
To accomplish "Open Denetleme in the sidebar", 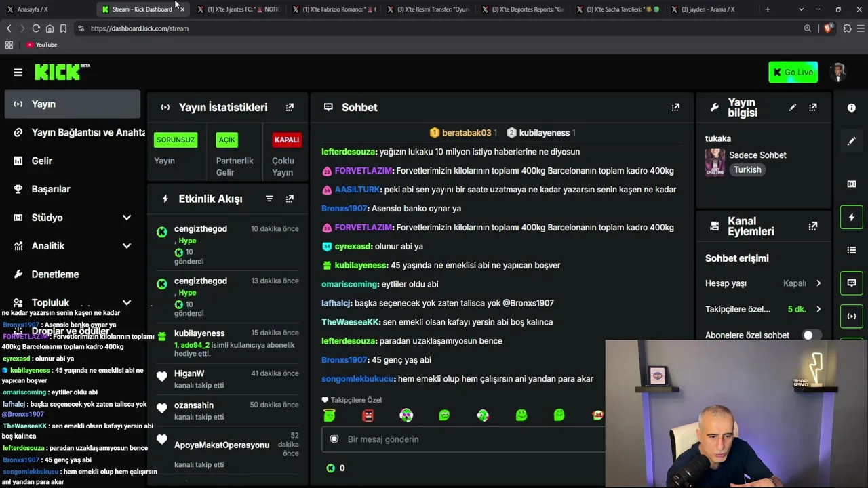I will click(x=73, y=274).
